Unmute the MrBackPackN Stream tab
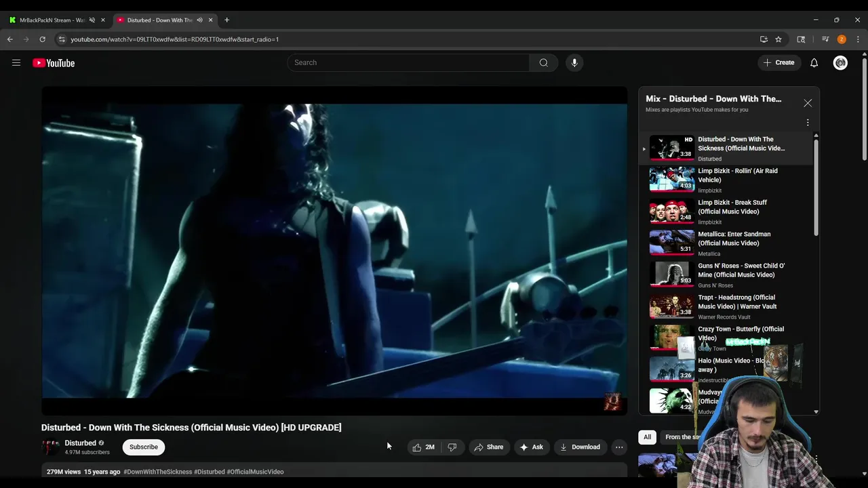 92,20
